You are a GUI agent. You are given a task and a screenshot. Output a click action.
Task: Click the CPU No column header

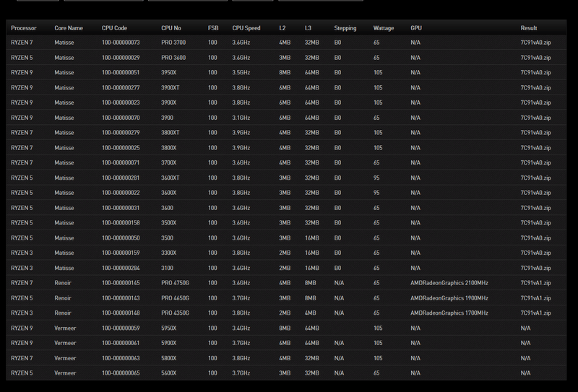(171, 28)
